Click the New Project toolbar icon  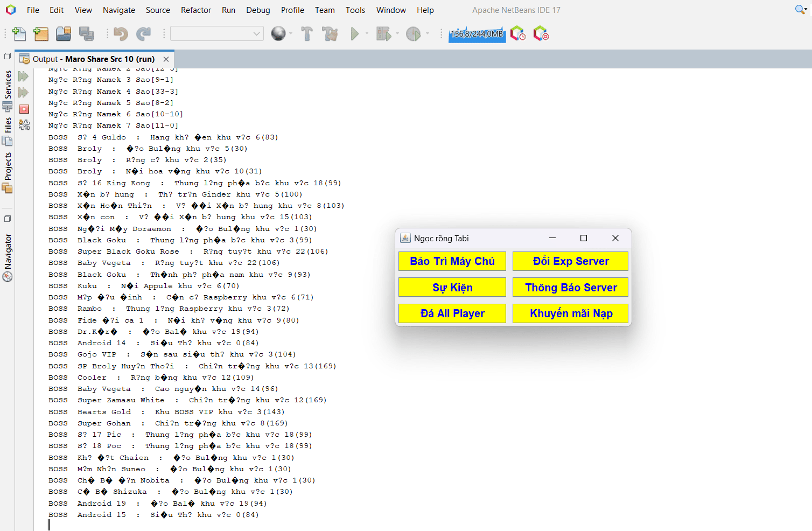[x=41, y=34]
